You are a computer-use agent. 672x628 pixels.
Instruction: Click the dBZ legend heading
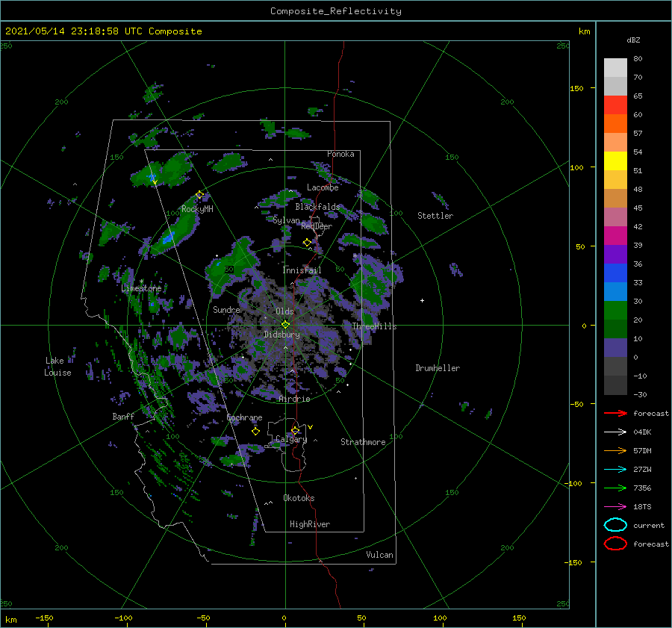(x=633, y=40)
